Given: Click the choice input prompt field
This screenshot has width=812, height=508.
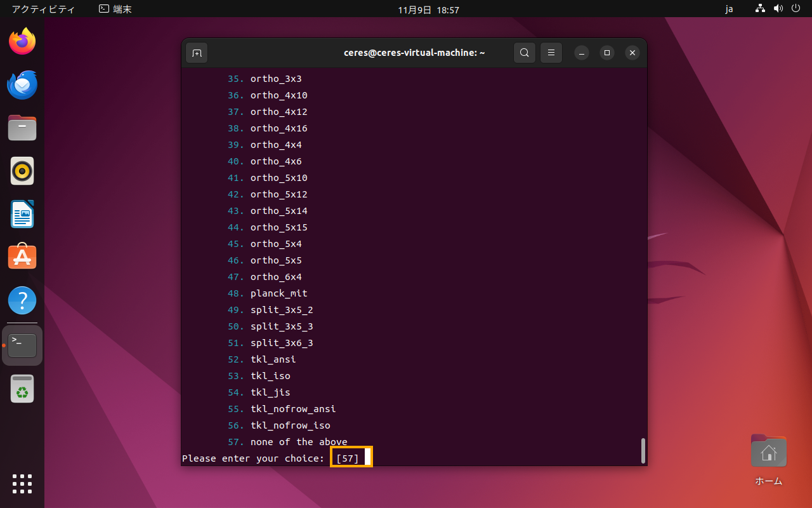Looking at the screenshot, I should point(351,458).
